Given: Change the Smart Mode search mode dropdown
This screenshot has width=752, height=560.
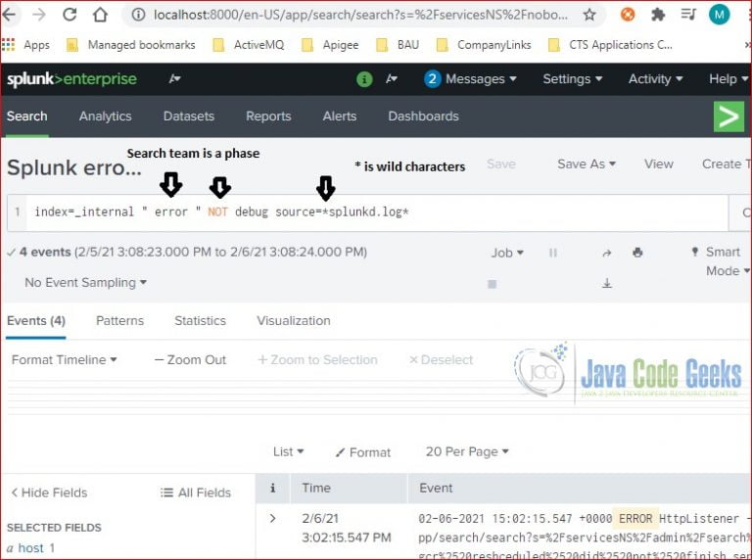Looking at the screenshot, I should [722, 261].
